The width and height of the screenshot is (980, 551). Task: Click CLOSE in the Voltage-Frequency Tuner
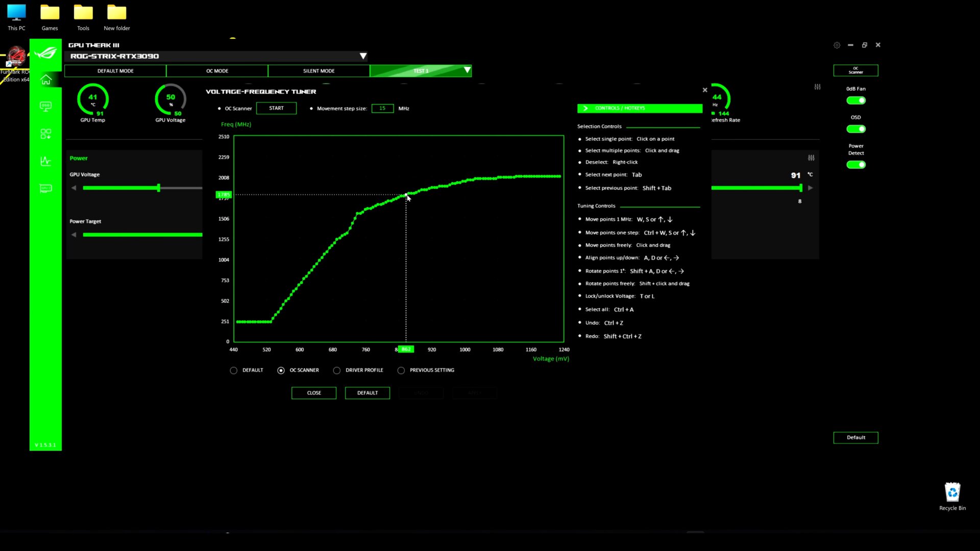[313, 393]
